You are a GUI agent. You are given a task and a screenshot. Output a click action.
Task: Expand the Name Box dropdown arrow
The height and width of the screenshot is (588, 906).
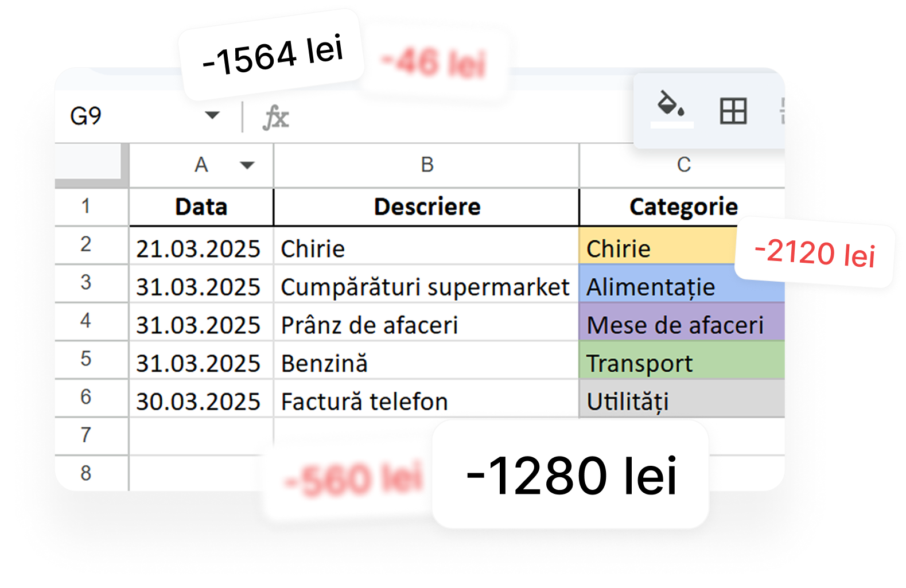tap(212, 115)
